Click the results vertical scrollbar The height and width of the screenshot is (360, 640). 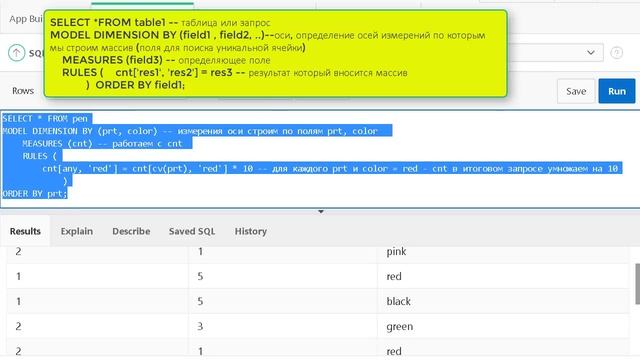click(x=637, y=284)
